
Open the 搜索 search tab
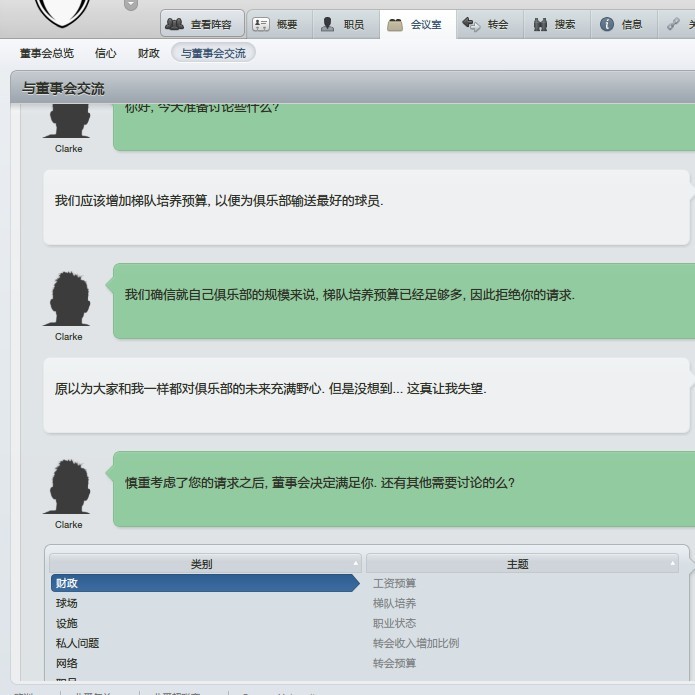coord(557,24)
